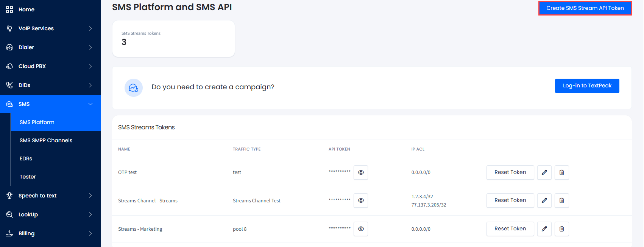
Task: Expand the Billing menu chevron
Action: (x=90, y=233)
